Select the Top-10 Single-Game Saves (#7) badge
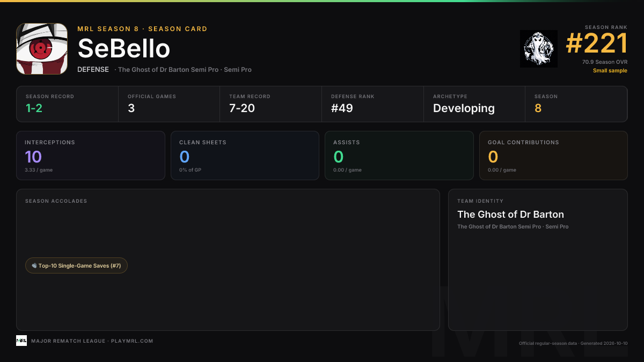Screen dimensions: 644x362 coord(76,265)
